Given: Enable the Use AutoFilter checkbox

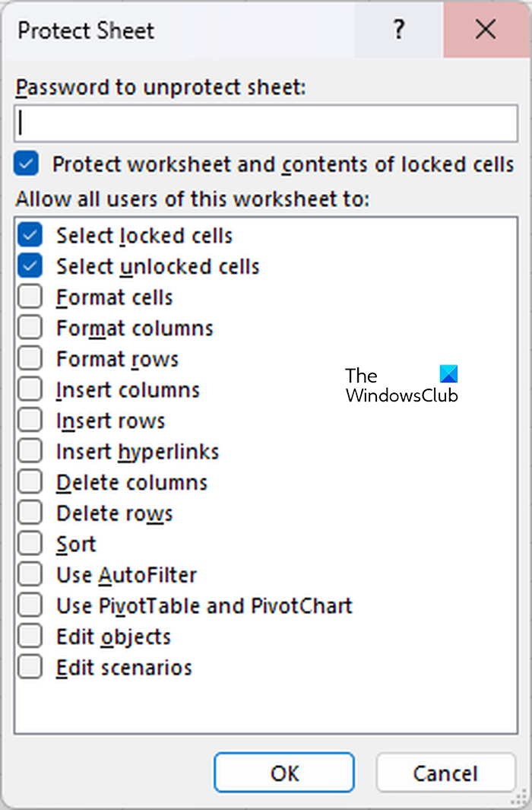Looking at the screenshot, I should point(30,575).
